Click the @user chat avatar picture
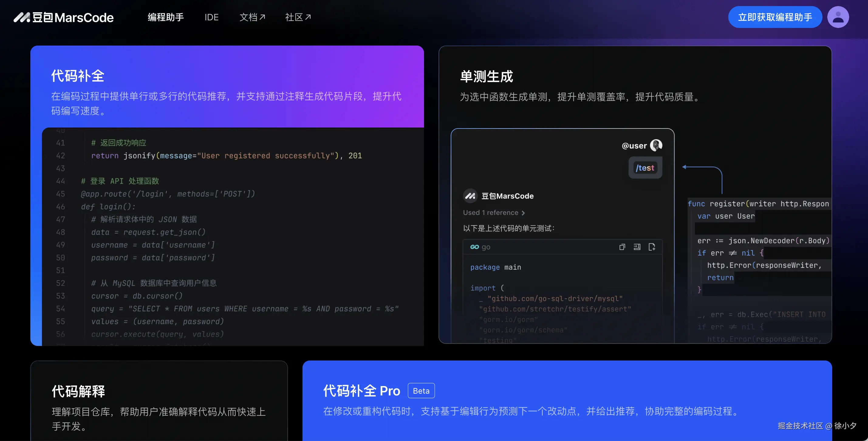 pos(656,145)
